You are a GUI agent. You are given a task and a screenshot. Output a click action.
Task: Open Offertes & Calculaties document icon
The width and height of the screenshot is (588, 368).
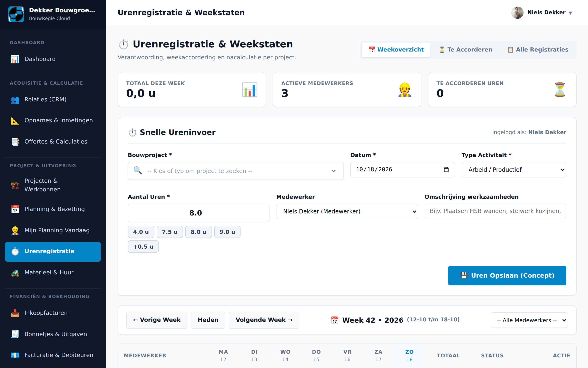coord(15,142)
